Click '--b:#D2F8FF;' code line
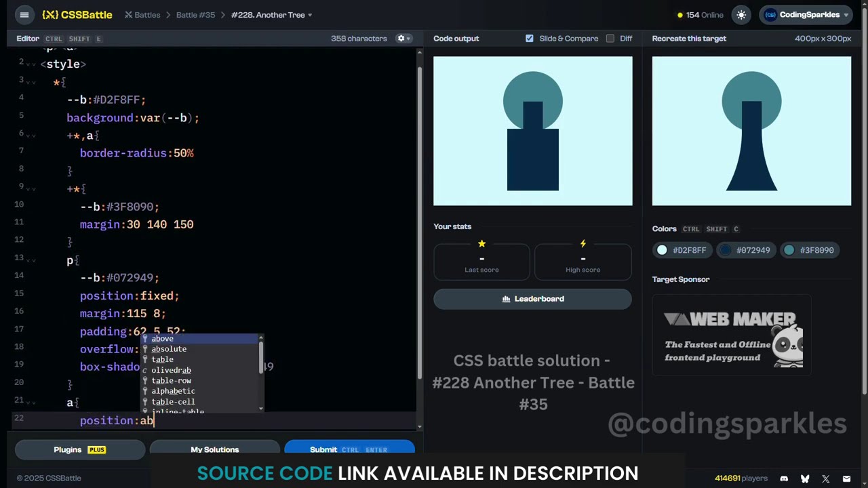The image size is (868, 488). 106,100
